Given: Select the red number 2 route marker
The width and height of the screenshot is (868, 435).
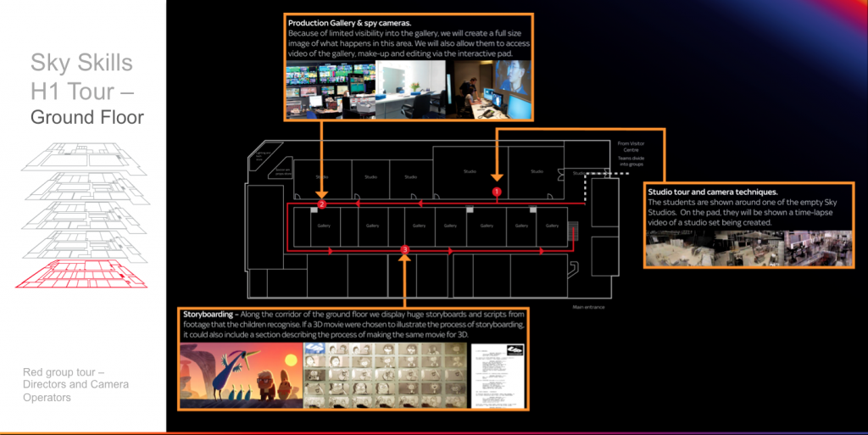Looking at the screenshot, I should [x=321, y=204].
